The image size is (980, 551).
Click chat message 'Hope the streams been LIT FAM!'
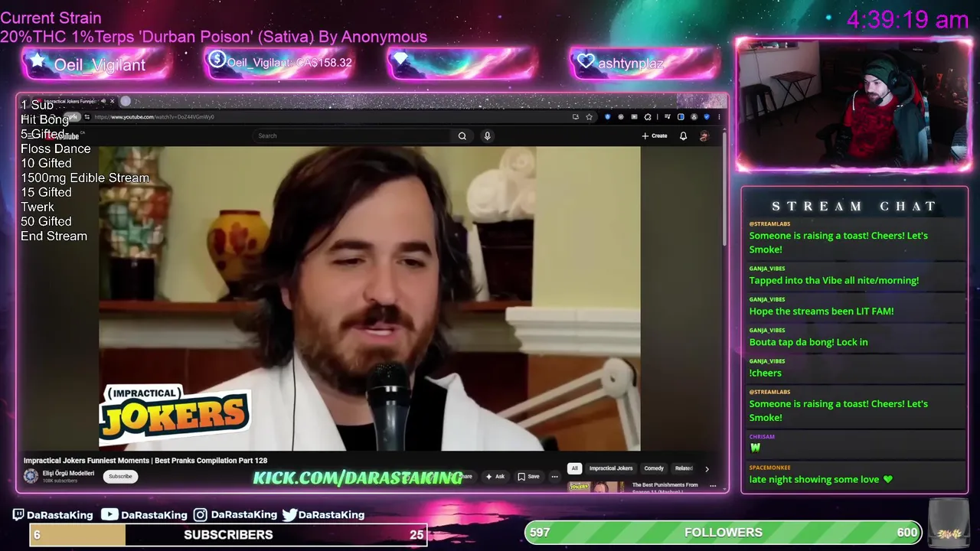[x=822, y=311]
